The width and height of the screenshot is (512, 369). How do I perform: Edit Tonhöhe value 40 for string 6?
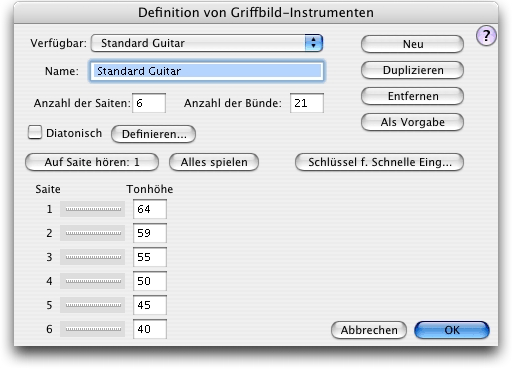(150, 329)
